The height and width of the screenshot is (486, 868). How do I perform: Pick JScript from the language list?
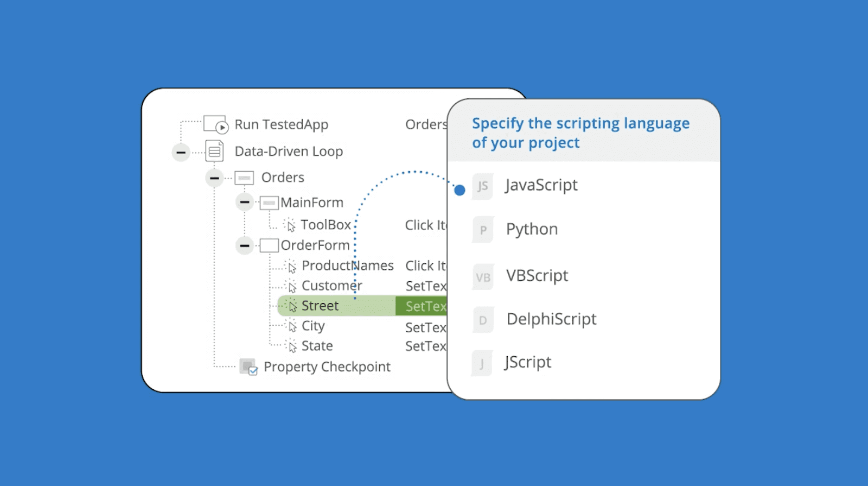pos(528,362)
